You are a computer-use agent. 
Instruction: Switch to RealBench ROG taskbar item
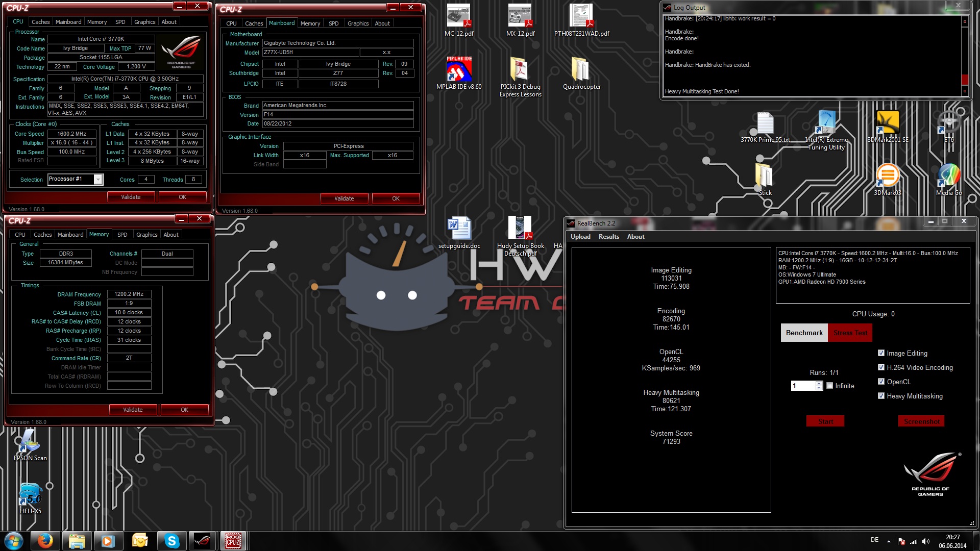coord(202,541)
